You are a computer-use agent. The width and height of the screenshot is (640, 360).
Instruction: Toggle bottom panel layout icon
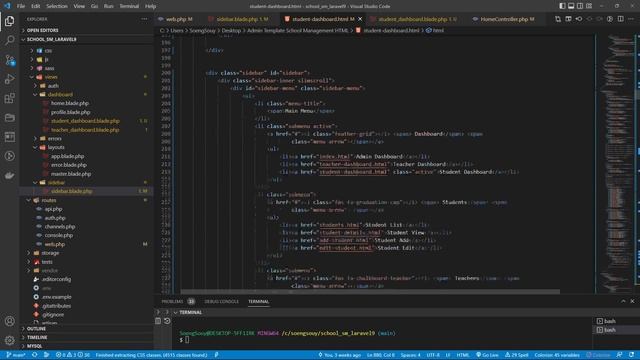(571, 6)
